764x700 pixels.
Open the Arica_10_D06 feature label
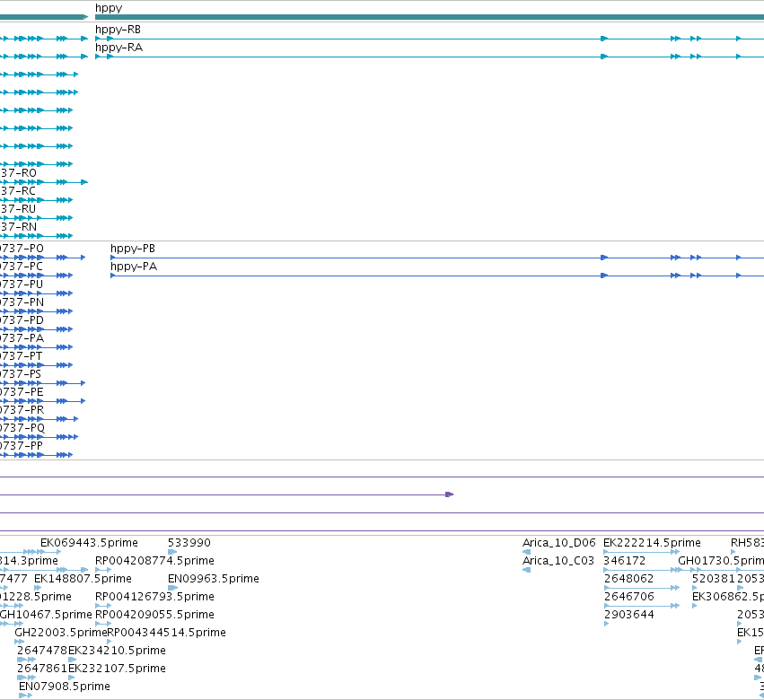559,543
